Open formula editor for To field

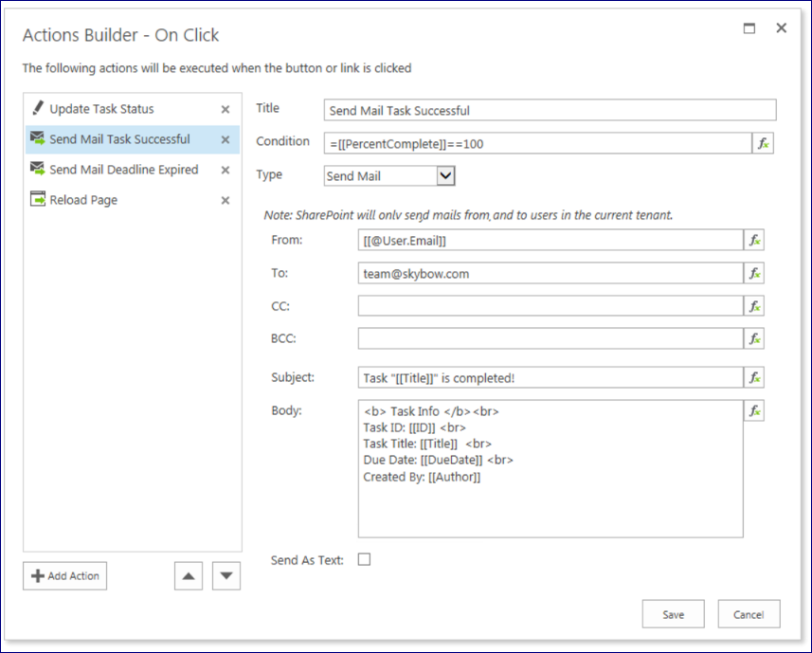coord(754,274)
